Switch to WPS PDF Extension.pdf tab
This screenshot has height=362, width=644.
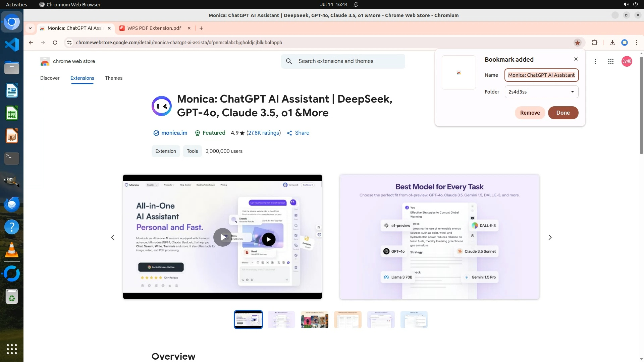(154, 28)
